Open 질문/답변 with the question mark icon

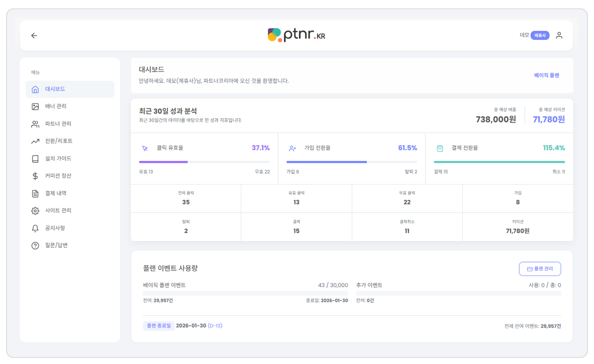[35, 245]
